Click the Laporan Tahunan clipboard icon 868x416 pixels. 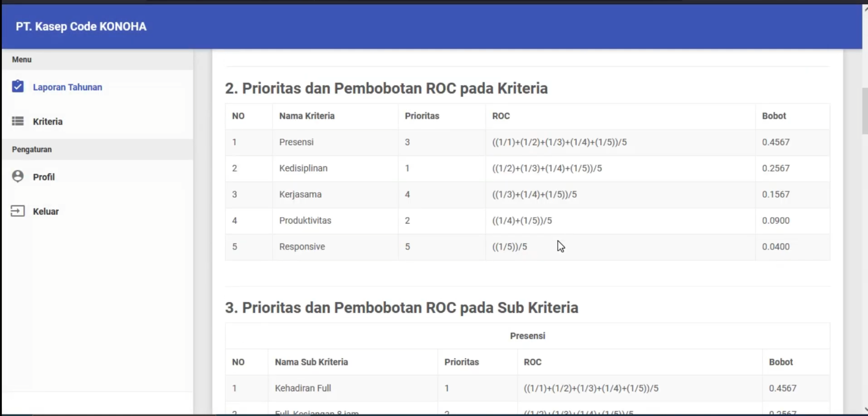(x=18, y=86)
